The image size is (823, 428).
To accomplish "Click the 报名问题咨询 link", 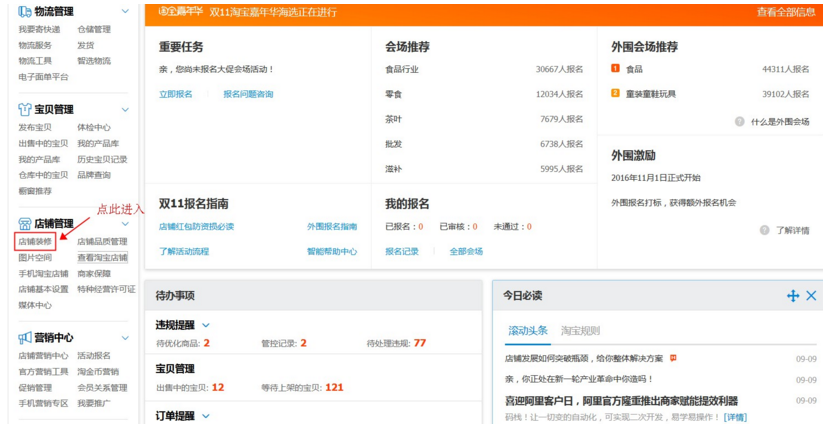I will [248, 94].
